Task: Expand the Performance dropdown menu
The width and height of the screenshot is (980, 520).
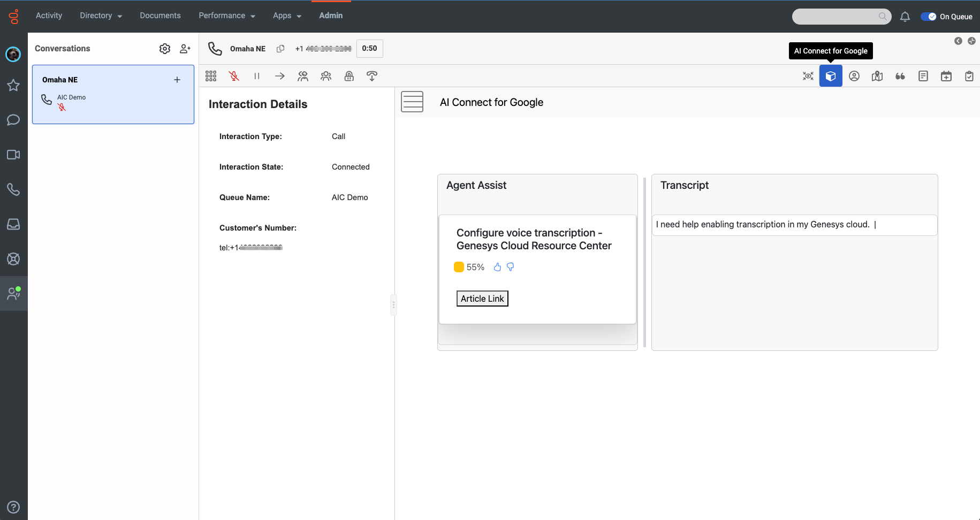Action: point(226,16)
